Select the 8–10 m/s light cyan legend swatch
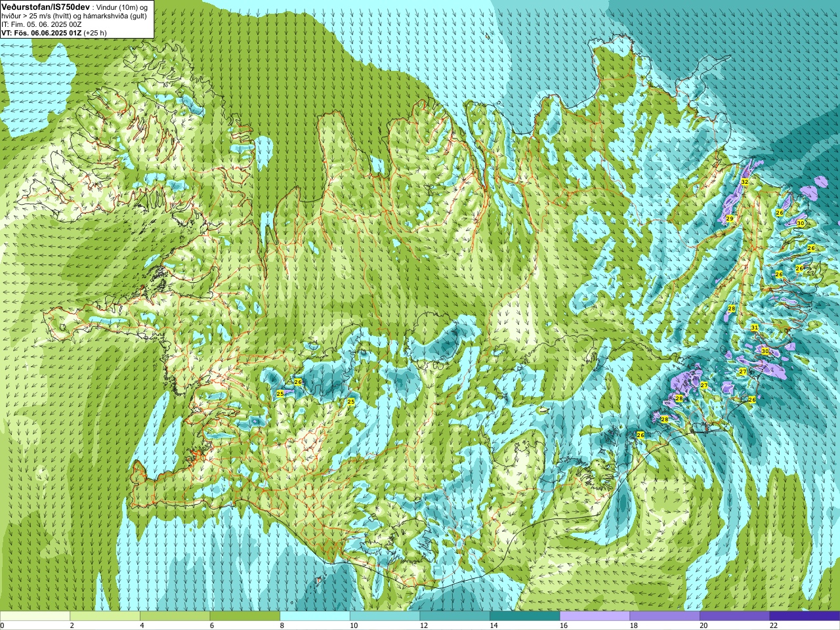Viewport: 840px width, 630px height. [x=315, y=616]
